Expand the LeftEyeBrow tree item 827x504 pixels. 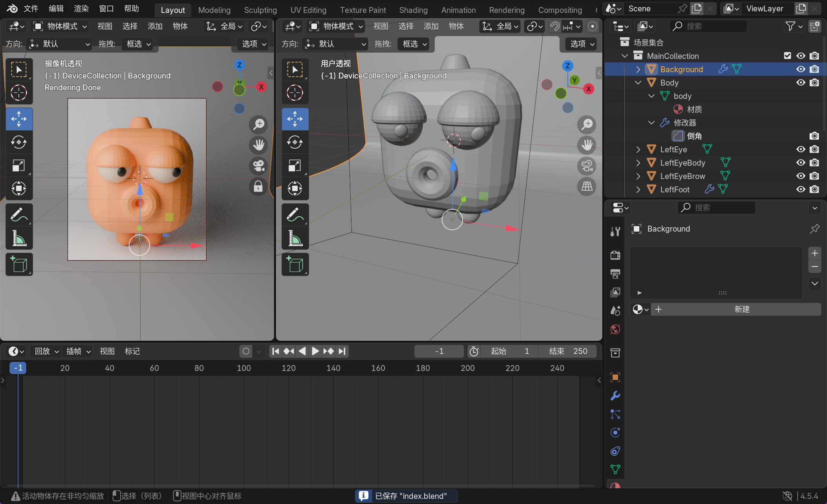pyautogui.click(x=638, y=176)
